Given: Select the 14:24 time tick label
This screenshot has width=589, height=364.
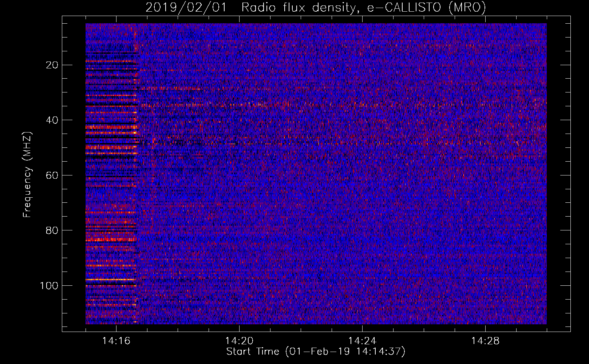Looking at the screenshot, I should coord(362,341).
